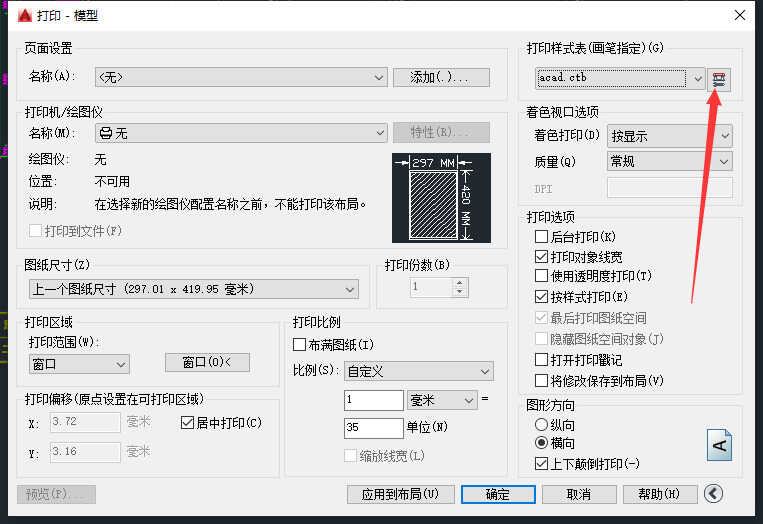Click the landscape orientation preview icon
The width and height of the screenshot is (763, 524).
coord(720,443)
